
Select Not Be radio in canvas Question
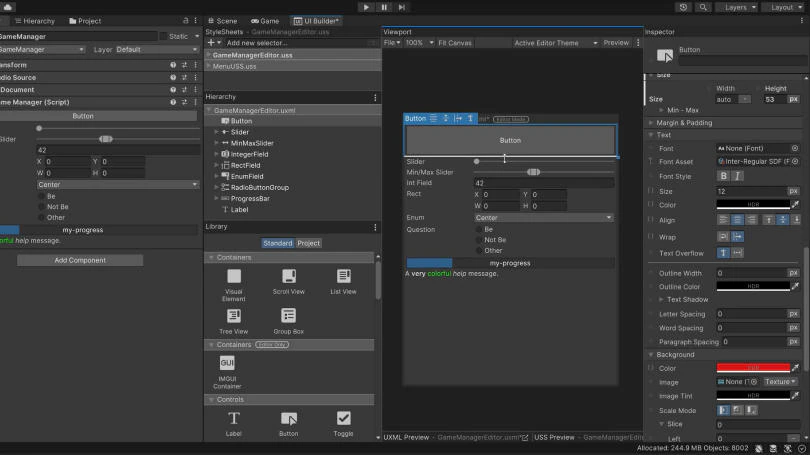[x=479, y=240]
